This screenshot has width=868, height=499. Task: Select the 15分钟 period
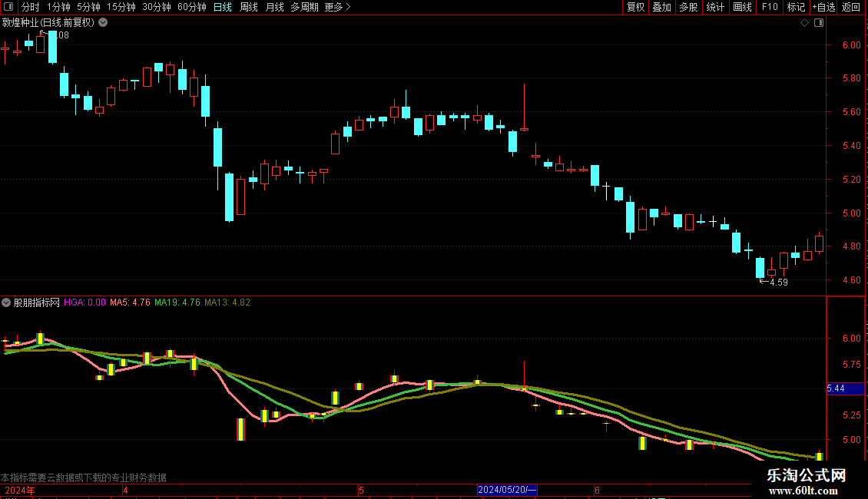coord(121,7)
